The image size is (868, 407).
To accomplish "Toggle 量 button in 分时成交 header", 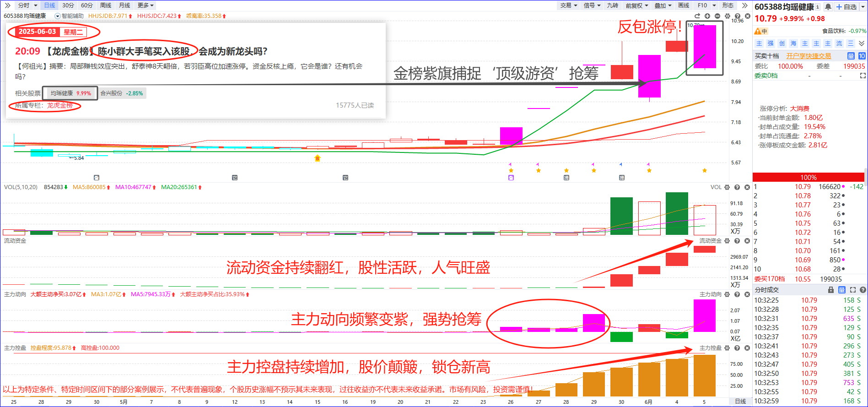I will point(841,290).
